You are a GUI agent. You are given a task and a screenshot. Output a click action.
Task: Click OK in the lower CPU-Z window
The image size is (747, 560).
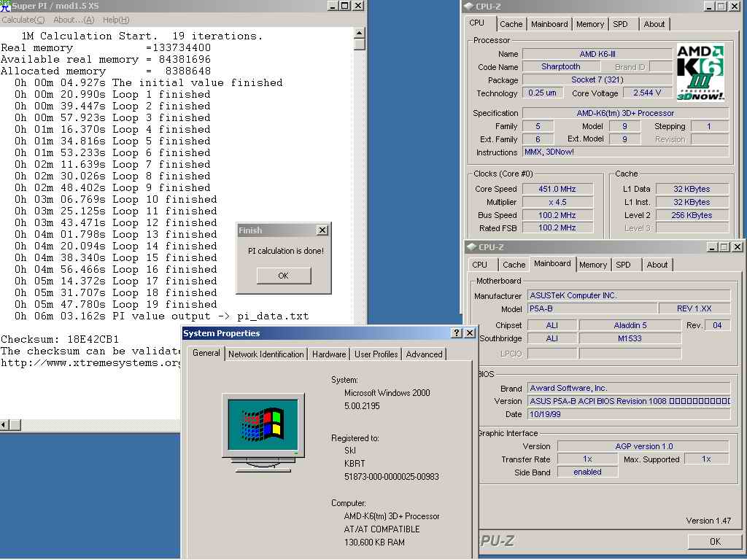pos(715,542)
